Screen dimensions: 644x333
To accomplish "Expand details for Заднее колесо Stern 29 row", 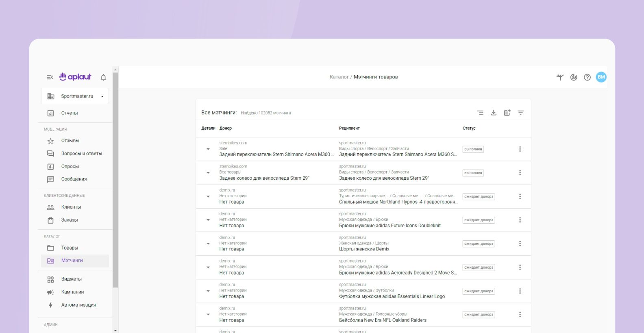I will pyautogui.click(x=208, y=173).
